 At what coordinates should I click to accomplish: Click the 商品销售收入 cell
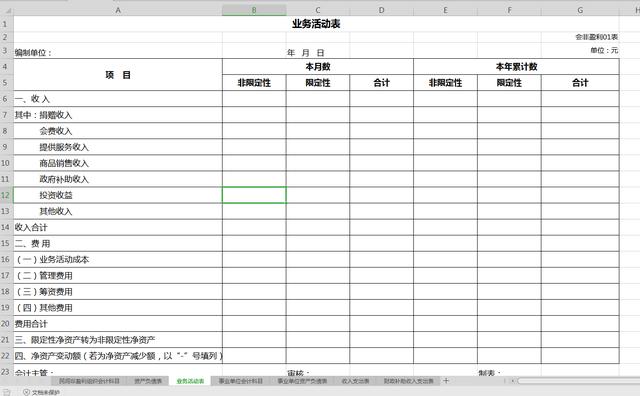(118, 163)
